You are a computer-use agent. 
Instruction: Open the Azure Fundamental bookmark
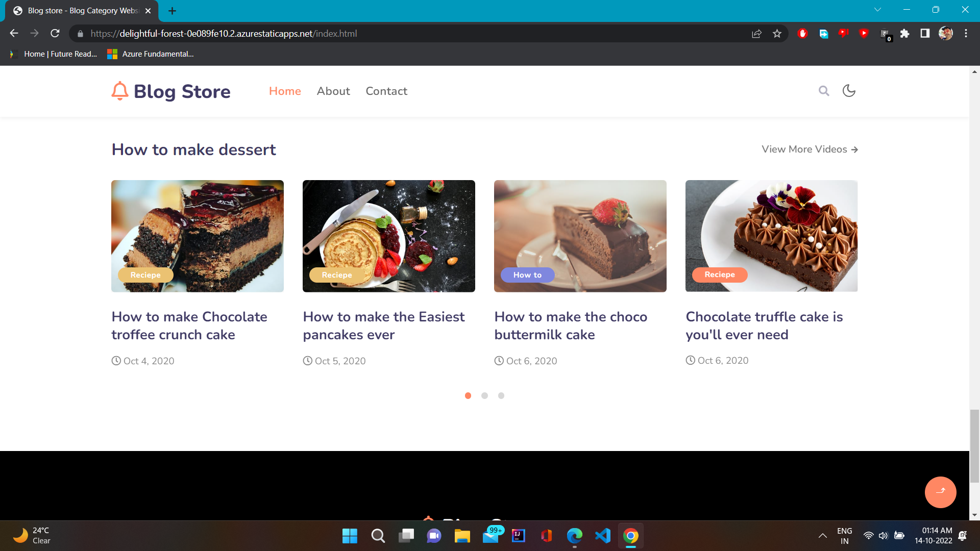(150, 54)
